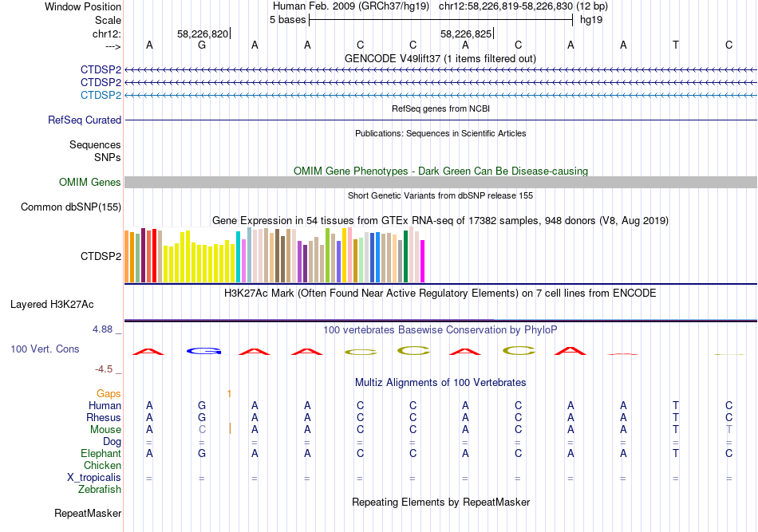Click the 4.88 PhyloP scale maximum
Image resolution: width=758 pixels, height=532 pixels.
102,329
